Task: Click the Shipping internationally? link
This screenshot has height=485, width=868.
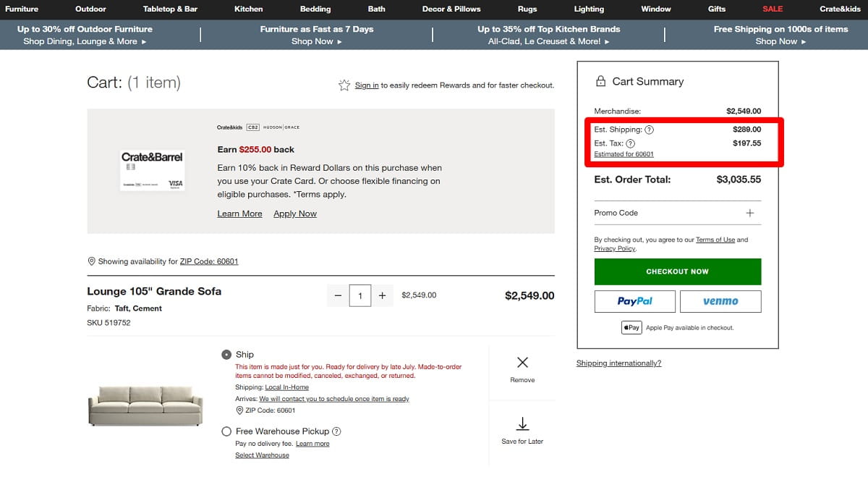Action: tap(618, 363)
